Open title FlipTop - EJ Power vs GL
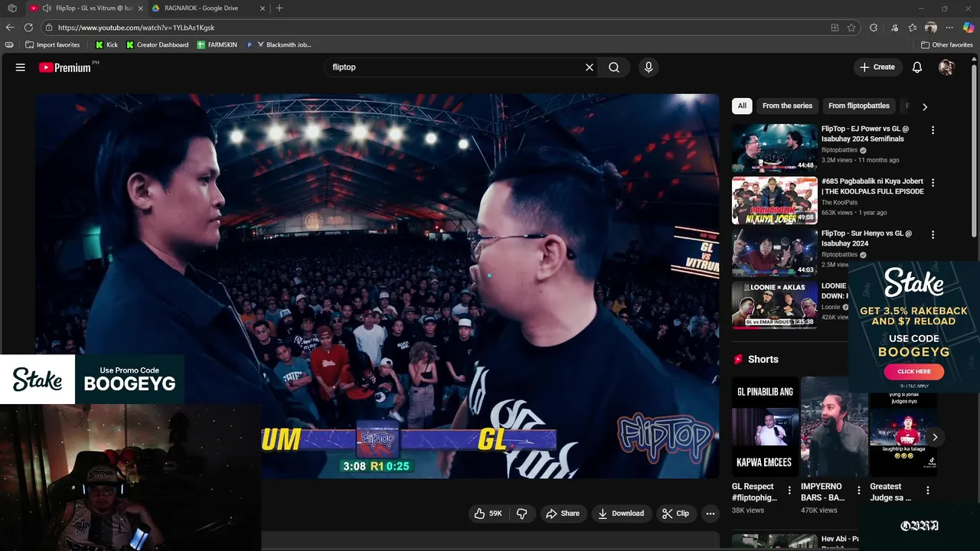 (x=865, y=134)
